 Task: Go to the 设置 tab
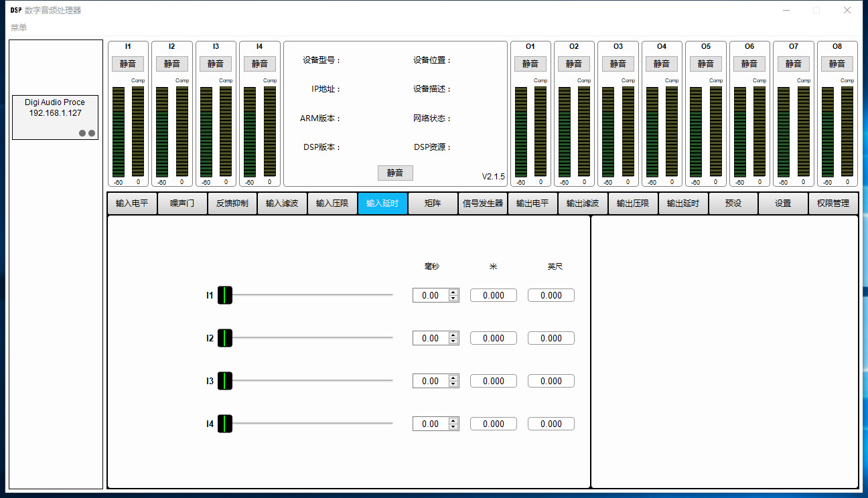(x=783, y=203)
